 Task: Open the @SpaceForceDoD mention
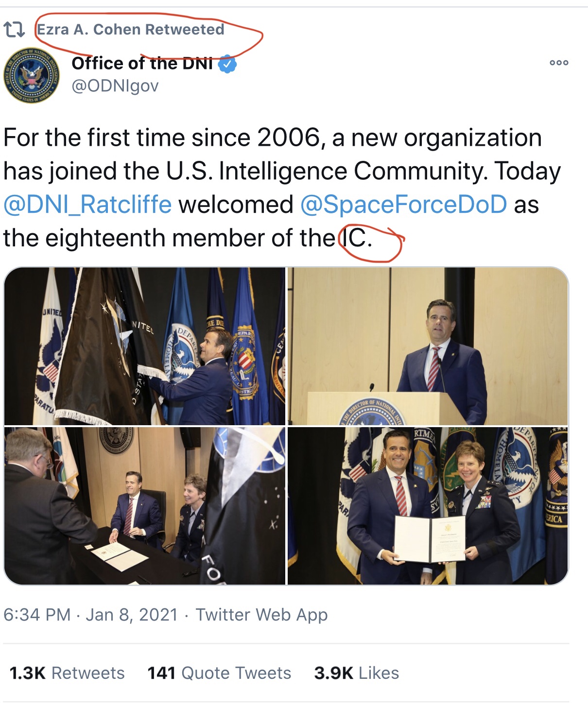click(403, 204)
